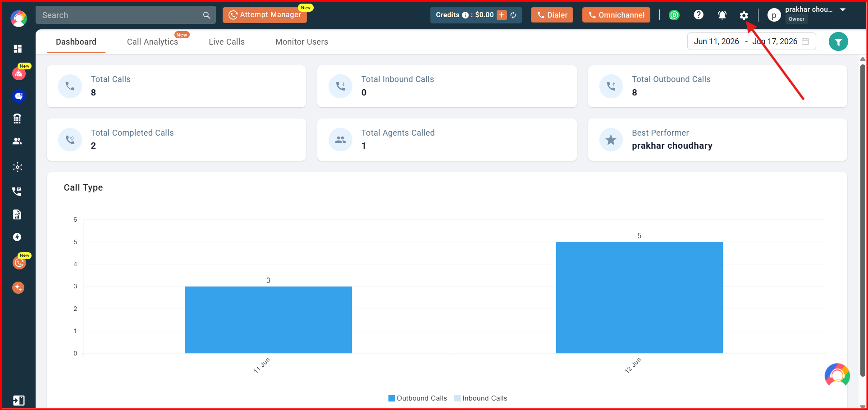This screenshot has height=410, width=868.
Task: Open the Attempt Manager button
Action: click(x=265, y=15)
